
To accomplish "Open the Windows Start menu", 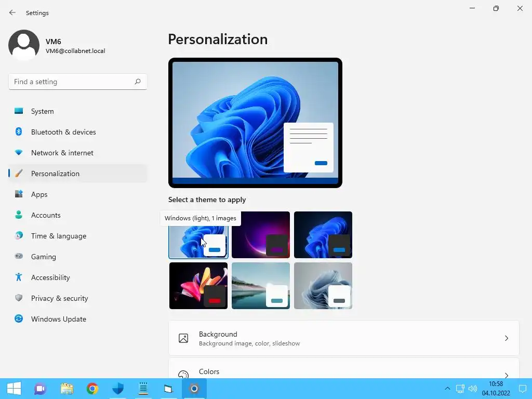I will pyautogui.click(x=14, y=389).
